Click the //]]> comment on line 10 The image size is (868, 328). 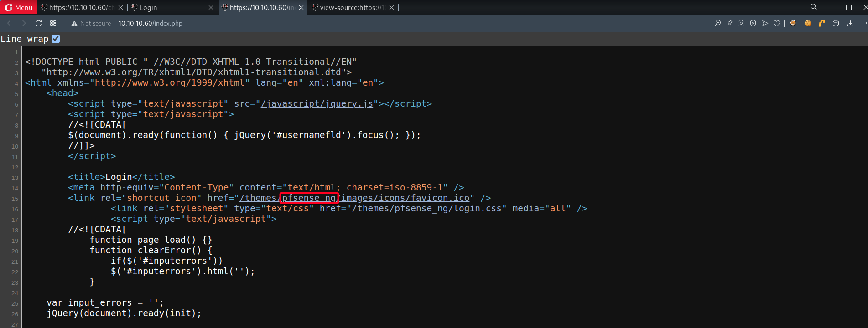81,146
